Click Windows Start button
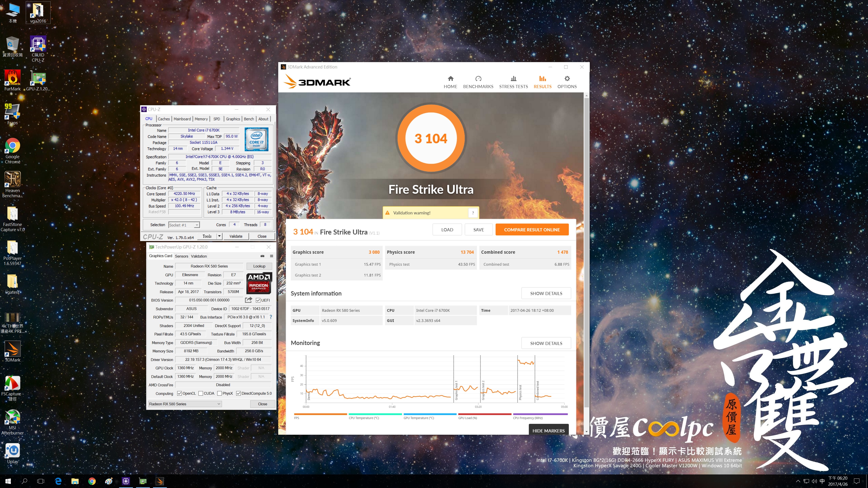Viewport: 868px width, 488px height. point(8,481)
